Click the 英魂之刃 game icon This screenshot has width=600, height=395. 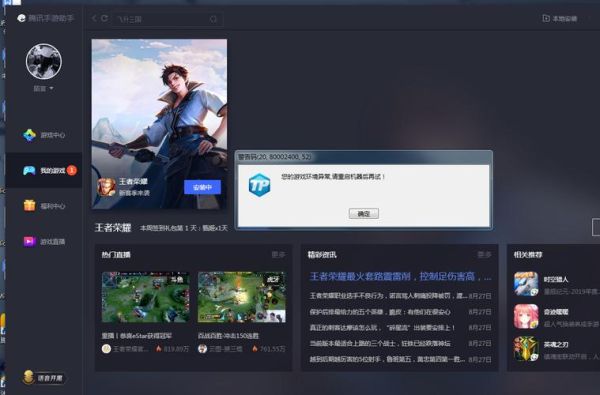click(x=526, y=349)
